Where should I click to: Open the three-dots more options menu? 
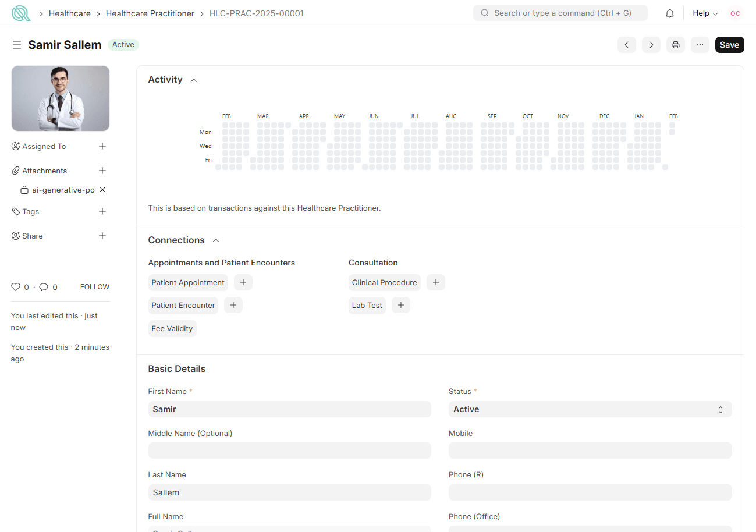(700, 45)
